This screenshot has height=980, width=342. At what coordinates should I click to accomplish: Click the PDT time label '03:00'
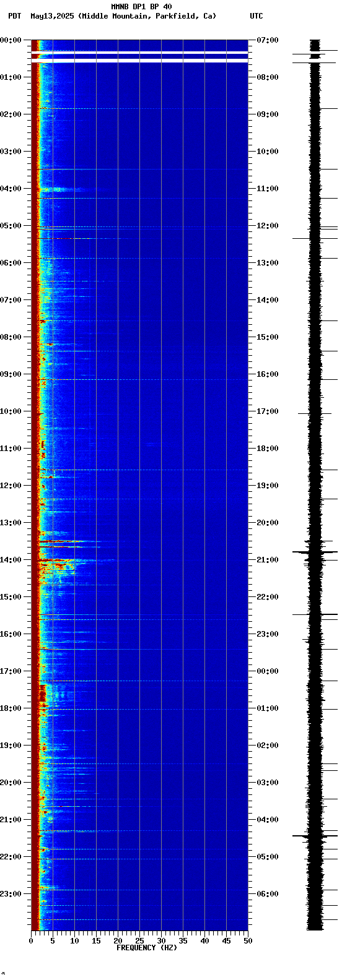(x=11, y=152)
